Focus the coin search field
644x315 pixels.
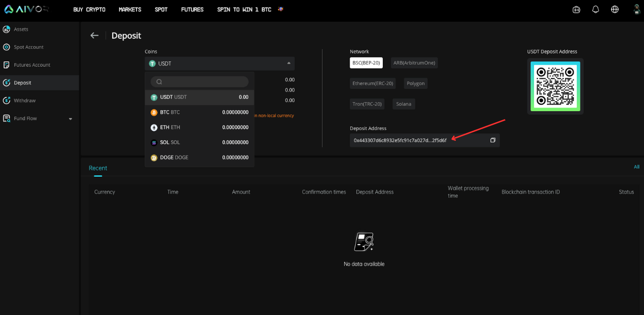click(x=199, y=82)
